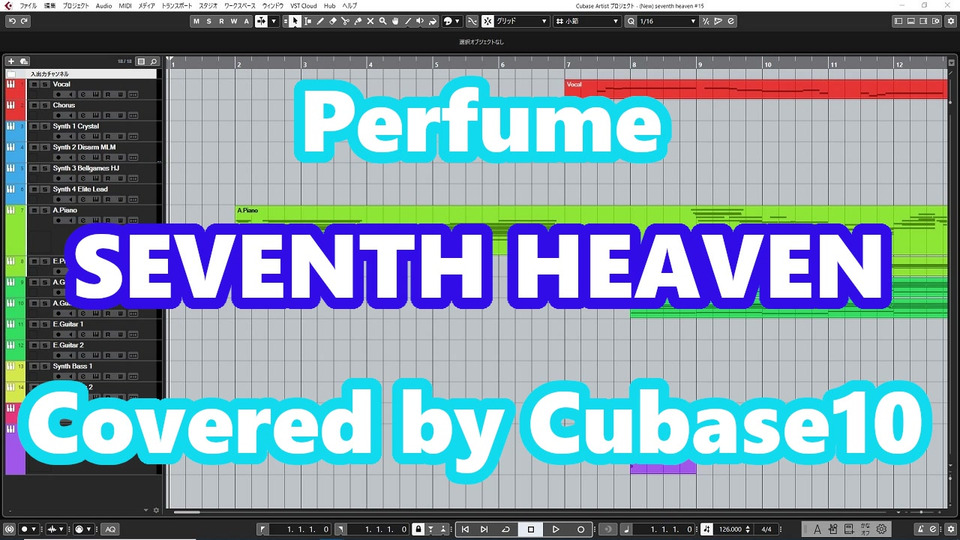Toggle the Cycle loop button

click(x=506, y=529)
